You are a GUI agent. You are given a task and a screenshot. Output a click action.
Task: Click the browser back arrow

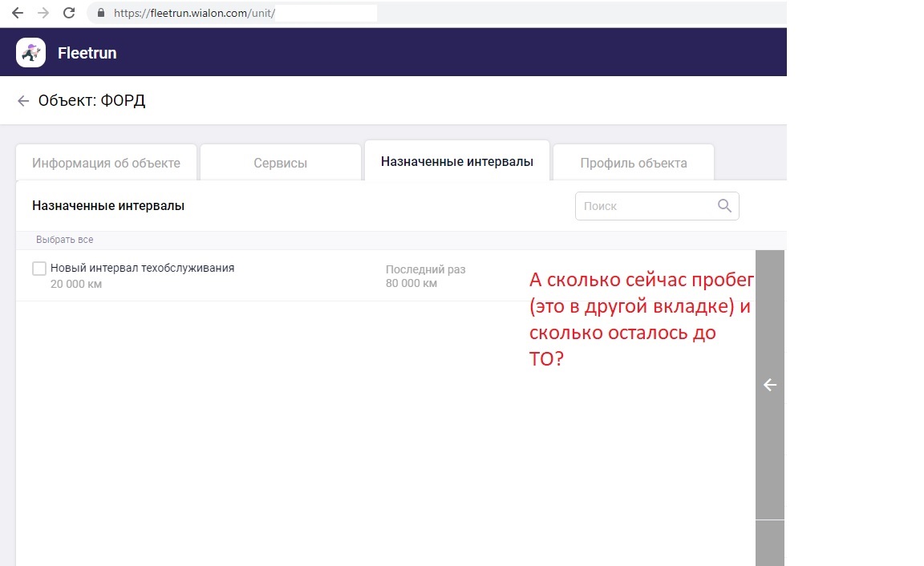[x=18, y=13]
